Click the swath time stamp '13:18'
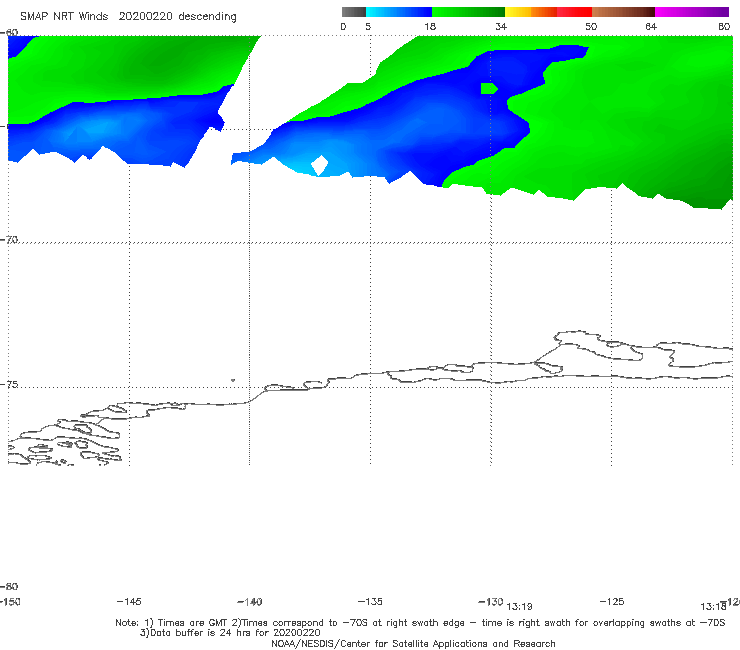Image resolution: width=740 pixels, height=650 pixels. click(x=713, y=607)
